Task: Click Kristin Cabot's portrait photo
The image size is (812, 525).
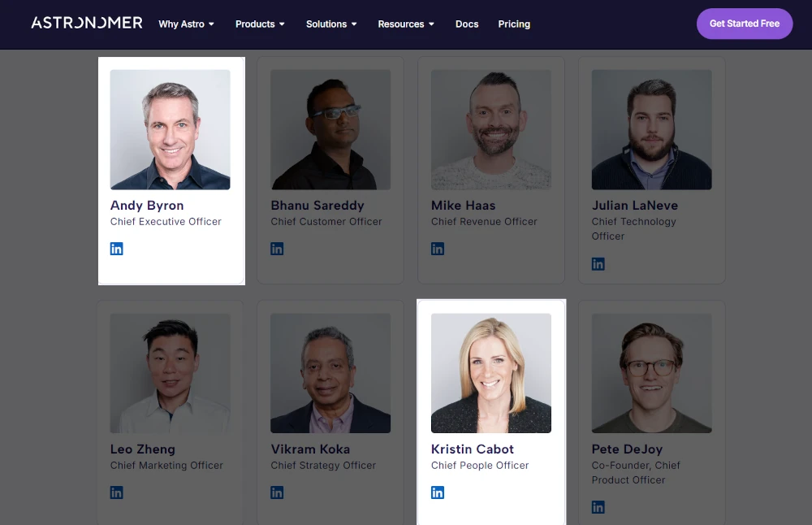Action: [x=491, y=373]
